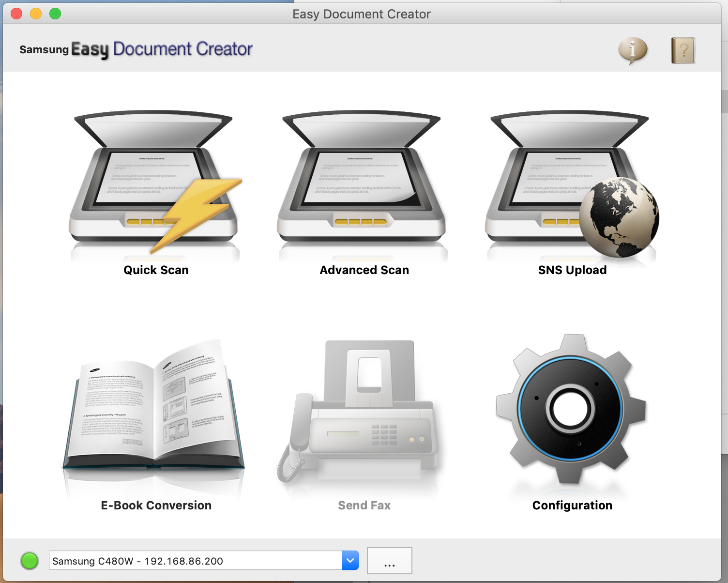Close the Easy Document Creator window

click(16, 14)
